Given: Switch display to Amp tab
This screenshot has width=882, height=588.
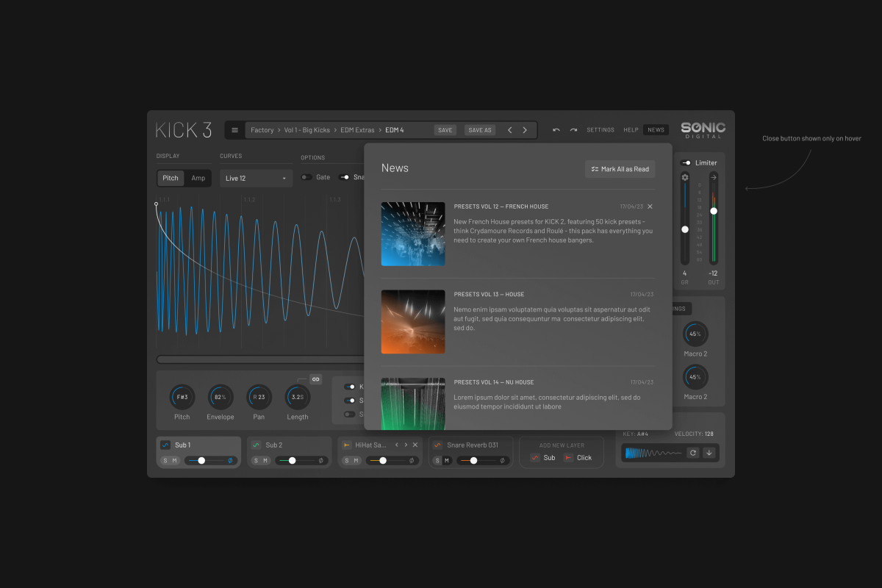Looking at the screenshot, I should point(198,178).
